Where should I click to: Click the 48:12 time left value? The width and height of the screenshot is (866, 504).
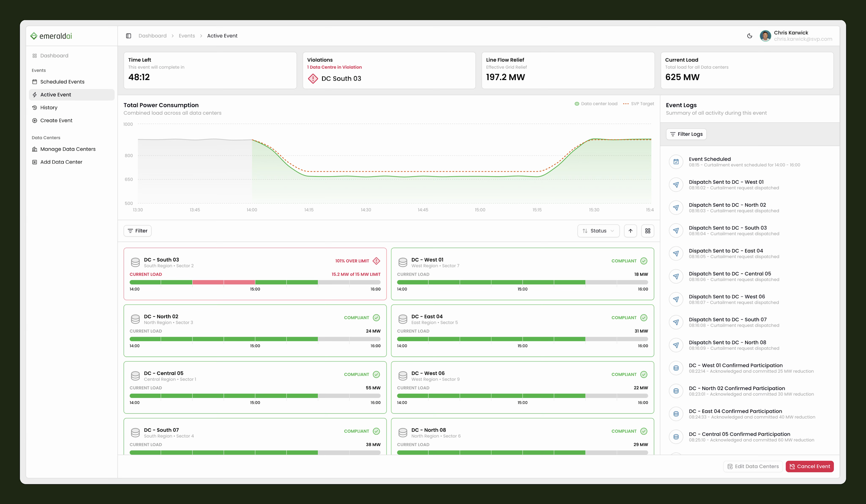(139, 77)
